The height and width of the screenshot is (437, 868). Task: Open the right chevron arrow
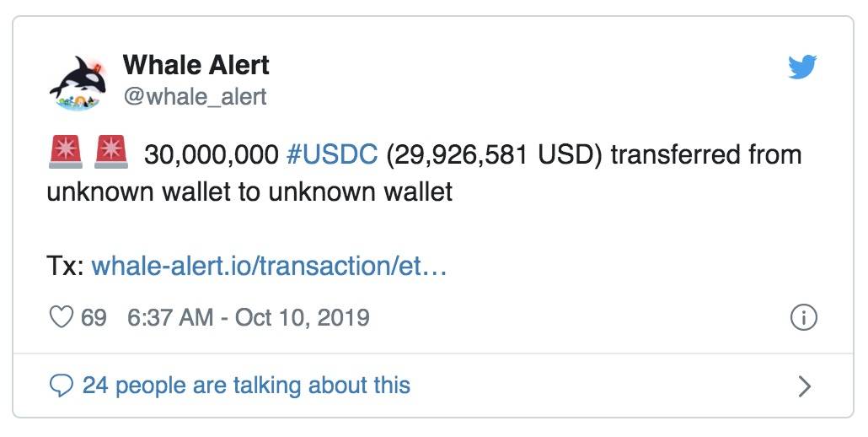(805, 386)
